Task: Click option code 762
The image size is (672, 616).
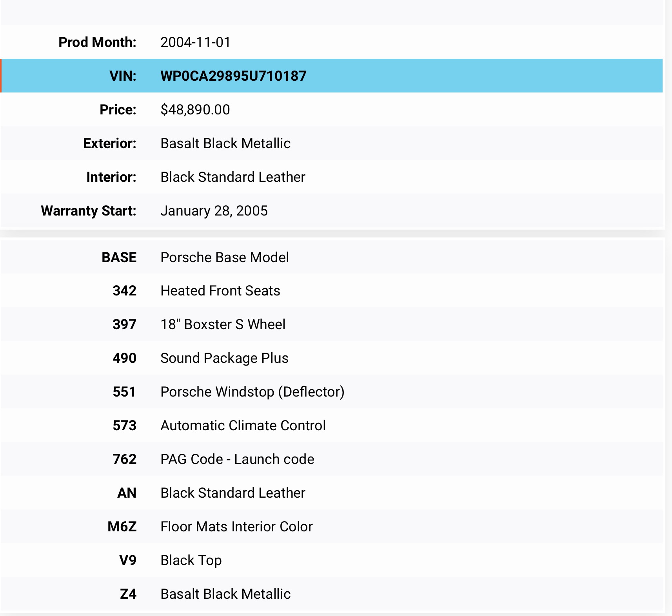Action: pos(125,459)
